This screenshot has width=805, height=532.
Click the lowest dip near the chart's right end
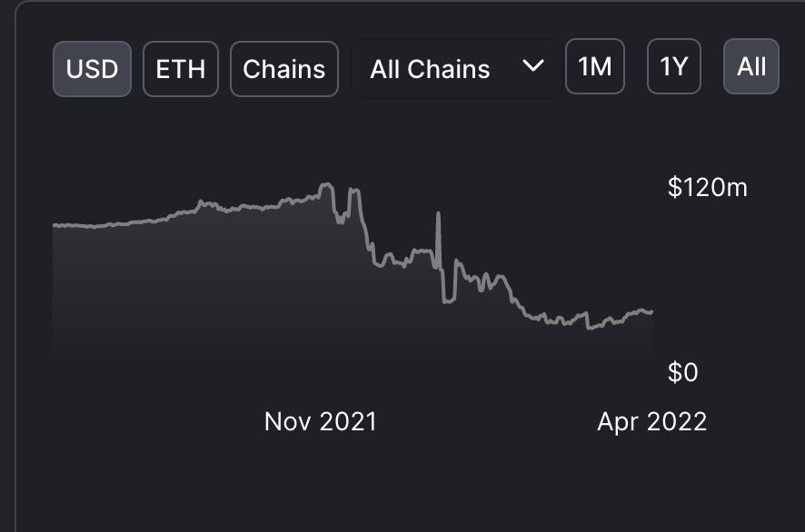590,328
